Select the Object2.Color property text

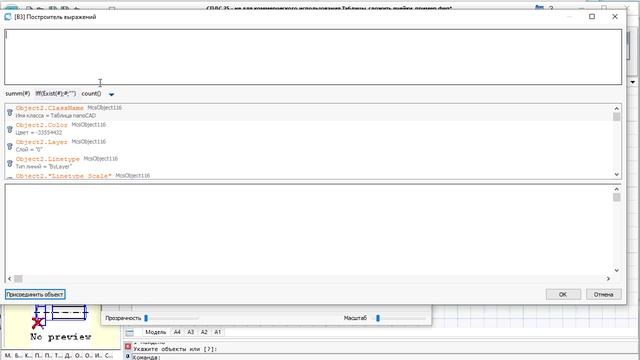42,125
